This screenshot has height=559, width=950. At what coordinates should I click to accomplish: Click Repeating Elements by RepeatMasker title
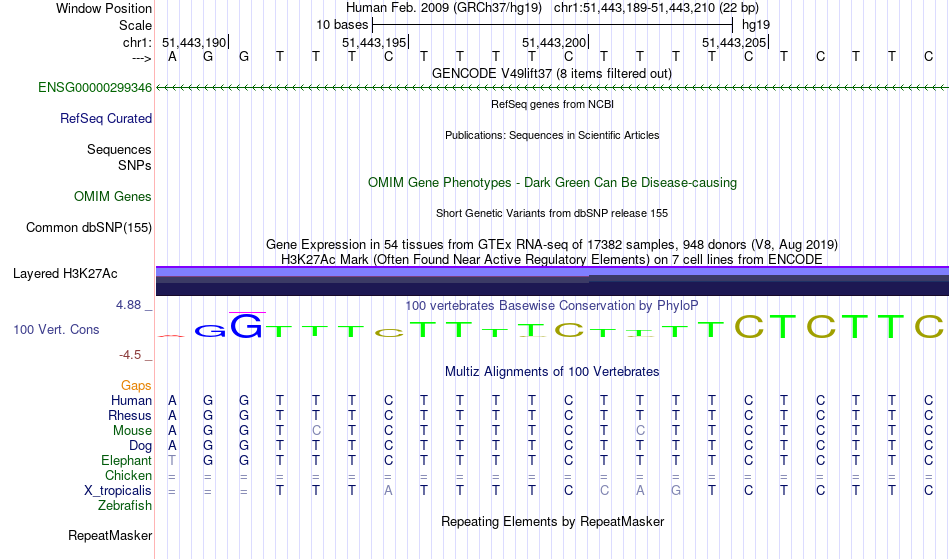[553, 521]
